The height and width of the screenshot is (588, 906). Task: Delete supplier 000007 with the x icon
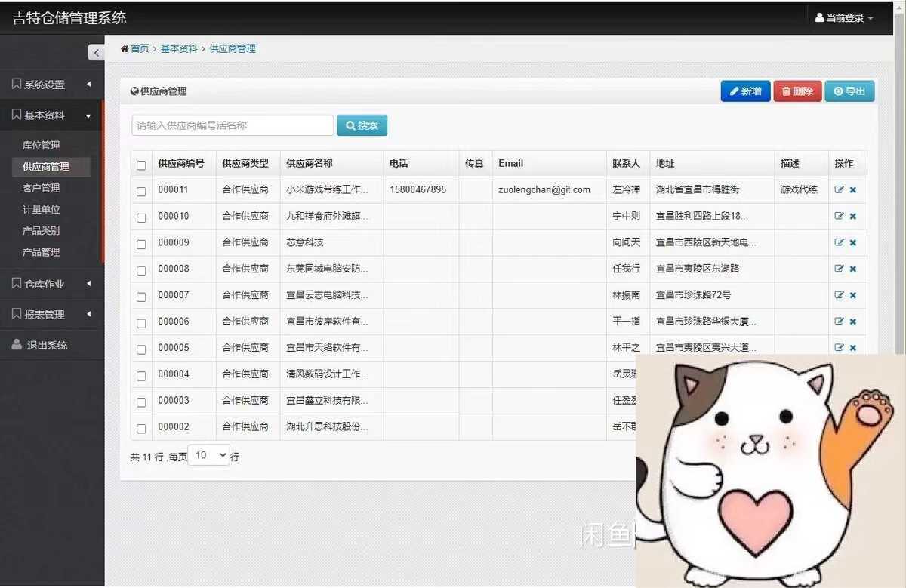[x=853, y=296]
